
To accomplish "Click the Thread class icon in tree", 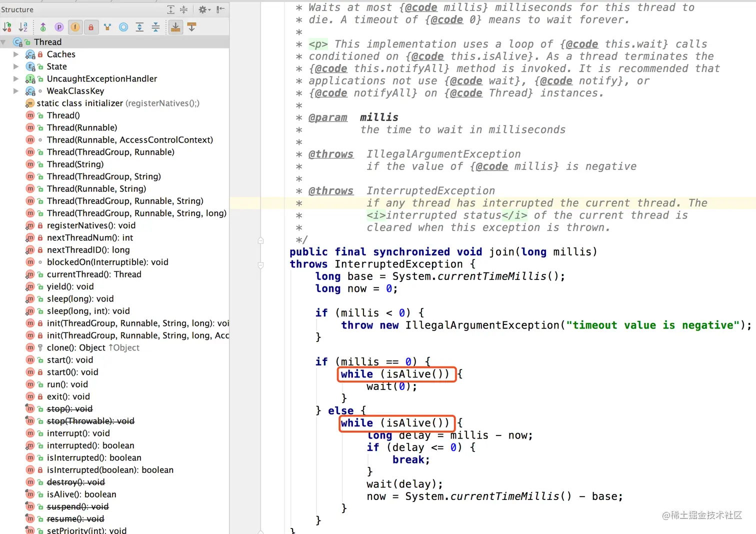I will pyautogui.click(x=18, y=42).
